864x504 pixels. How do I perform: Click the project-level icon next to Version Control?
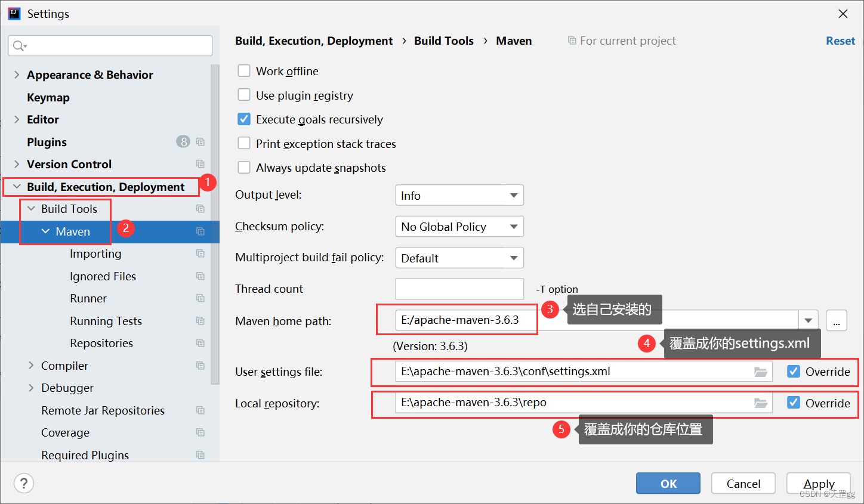[200, 164]
